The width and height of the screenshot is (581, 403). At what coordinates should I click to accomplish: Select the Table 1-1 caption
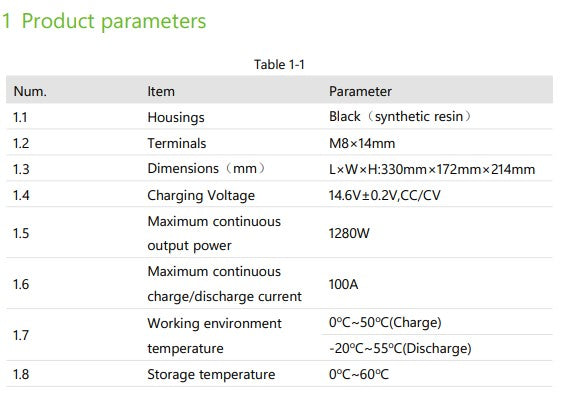click(x=279, y=64)
